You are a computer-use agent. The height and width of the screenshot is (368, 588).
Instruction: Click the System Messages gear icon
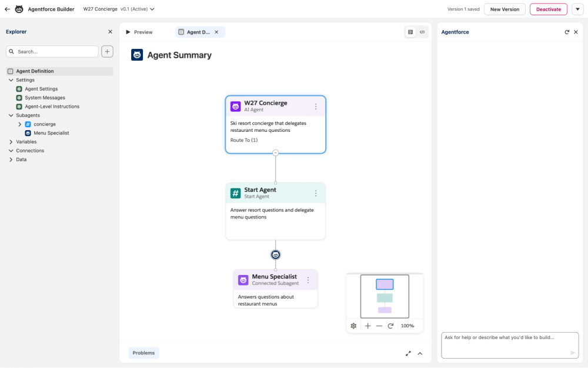point(19,98)
